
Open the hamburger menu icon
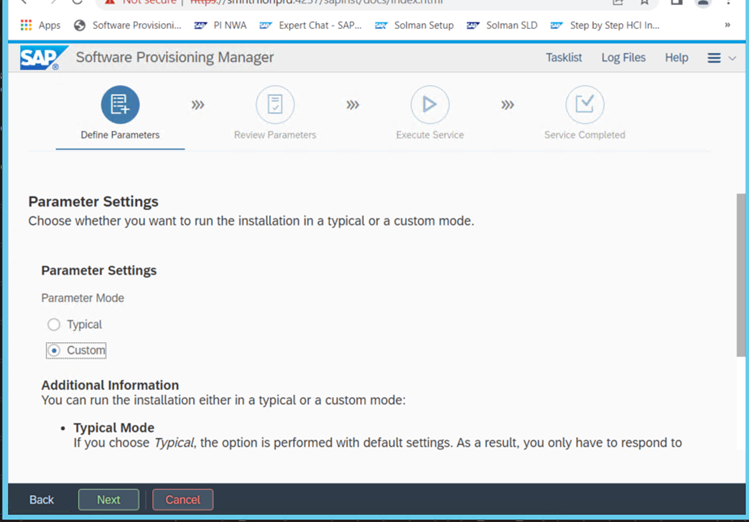(x=714, y=58)
